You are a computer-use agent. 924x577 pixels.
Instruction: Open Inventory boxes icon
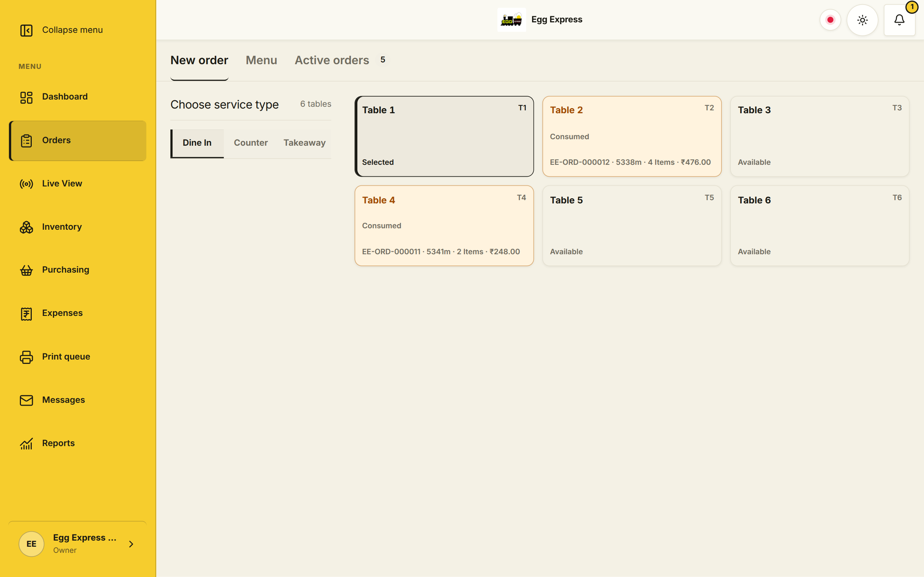pos(26,227)
